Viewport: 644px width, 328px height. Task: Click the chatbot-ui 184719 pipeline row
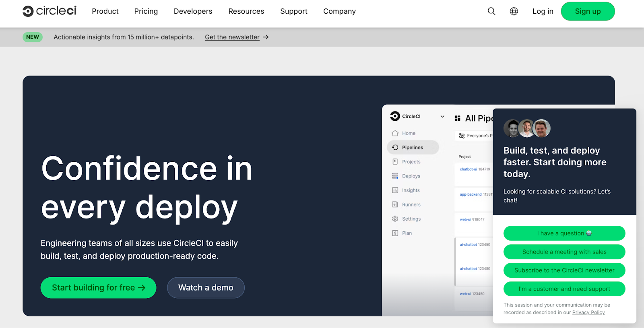click(474, 174)
